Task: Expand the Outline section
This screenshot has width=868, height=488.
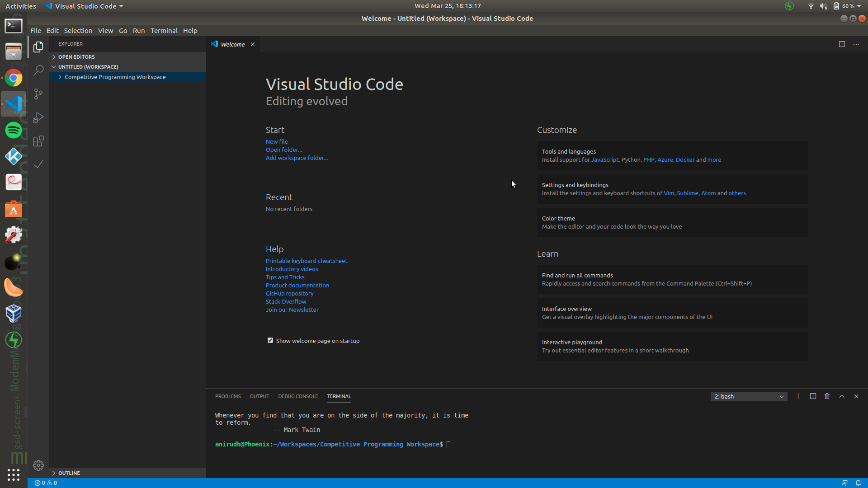Action: [x=69, y=473]
